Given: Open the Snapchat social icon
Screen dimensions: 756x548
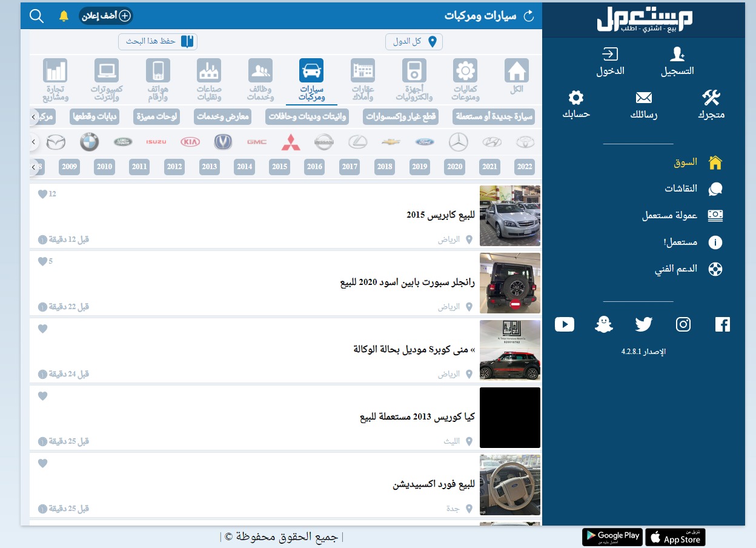Looking at the screenshot, I should click(604, 324).
